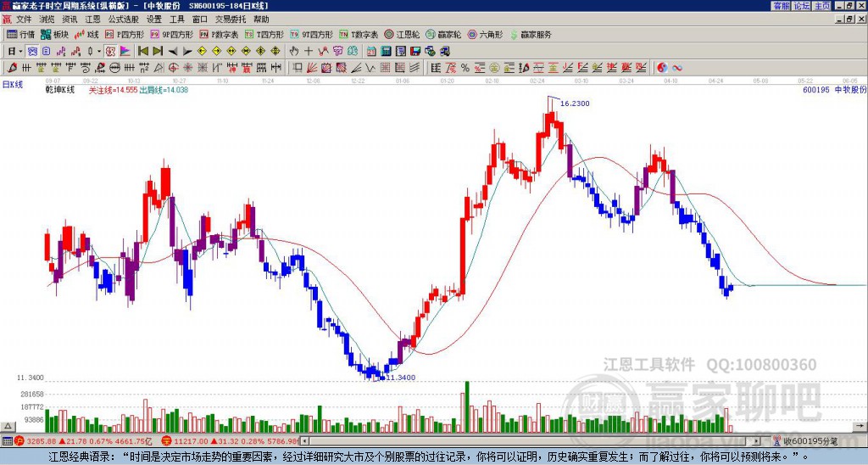The height and width of the screenshot is (465, 868).
Task: Click the 600195 中牧股份 stock name
Action: click(834, 89)
